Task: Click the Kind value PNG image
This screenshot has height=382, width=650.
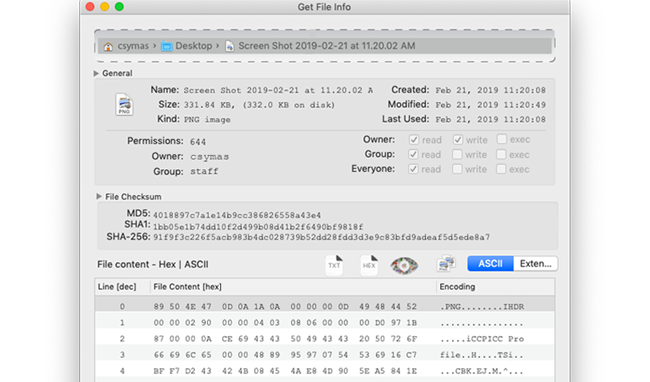Action: pos(207,120)
